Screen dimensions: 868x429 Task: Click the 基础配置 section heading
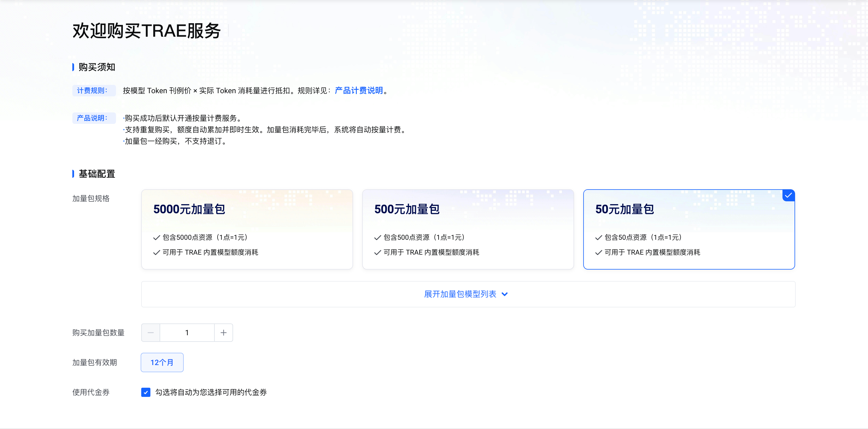click(97, 174)
